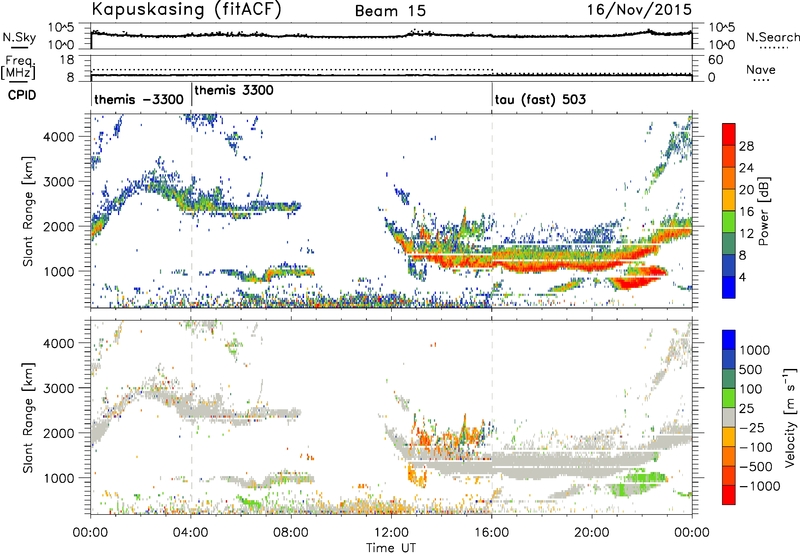Click the 'Freq. [MHz]' axis label
Viewport: 800px width, 554px height.
click(18, 68)
